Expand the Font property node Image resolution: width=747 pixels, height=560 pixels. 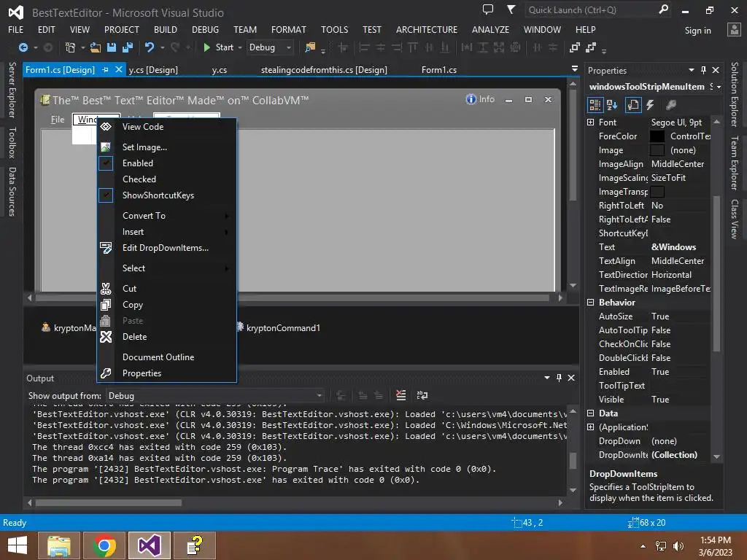tap(591, 122)
